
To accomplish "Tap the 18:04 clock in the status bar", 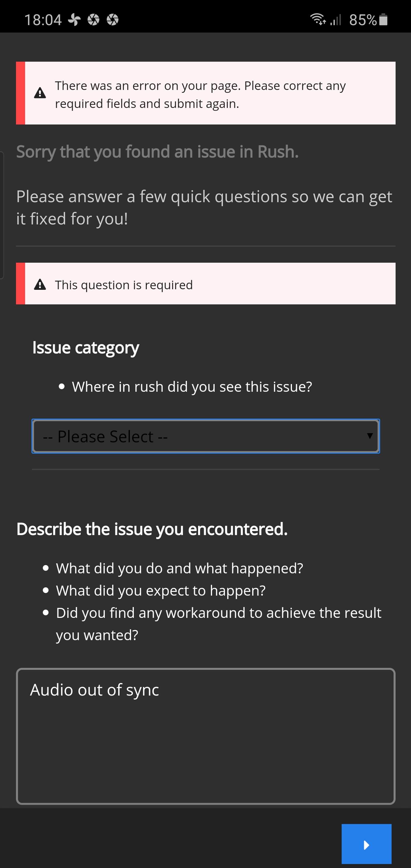I will [43, 20].
